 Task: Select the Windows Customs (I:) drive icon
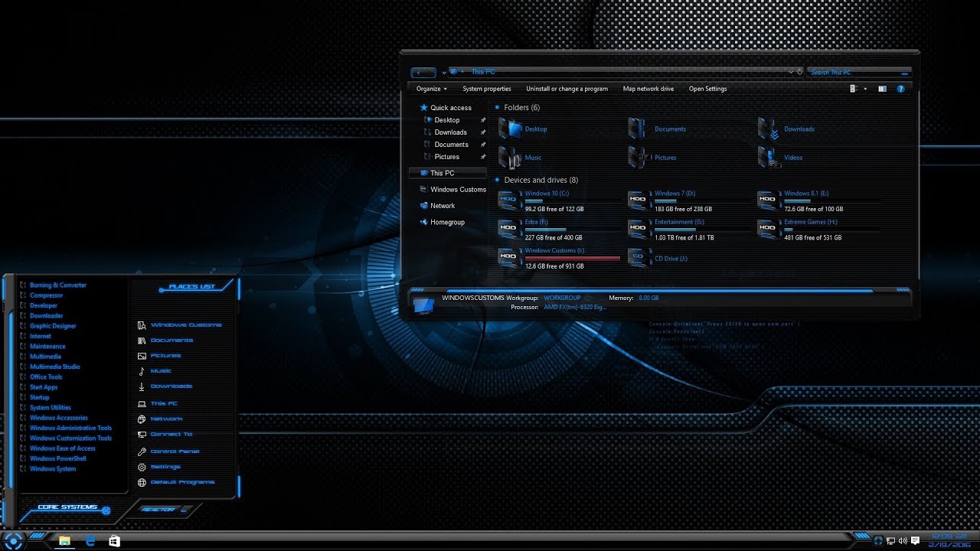tap(508, 258)
